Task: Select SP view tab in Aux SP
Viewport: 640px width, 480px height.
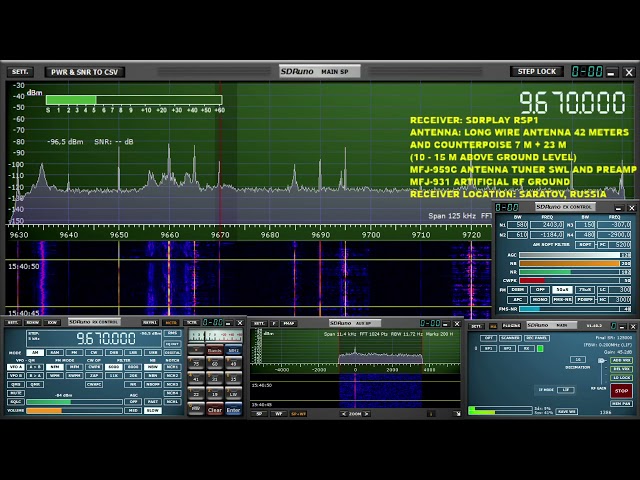Action: tap(259, 413)
